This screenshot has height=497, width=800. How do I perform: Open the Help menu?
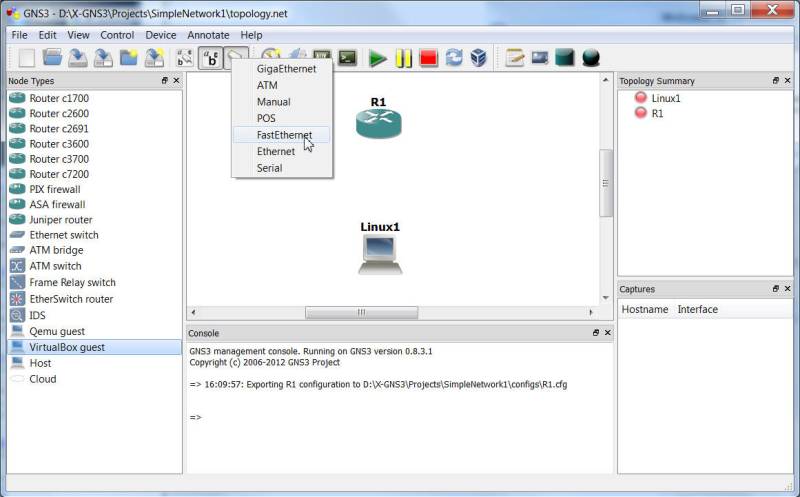tap(252, 35)
